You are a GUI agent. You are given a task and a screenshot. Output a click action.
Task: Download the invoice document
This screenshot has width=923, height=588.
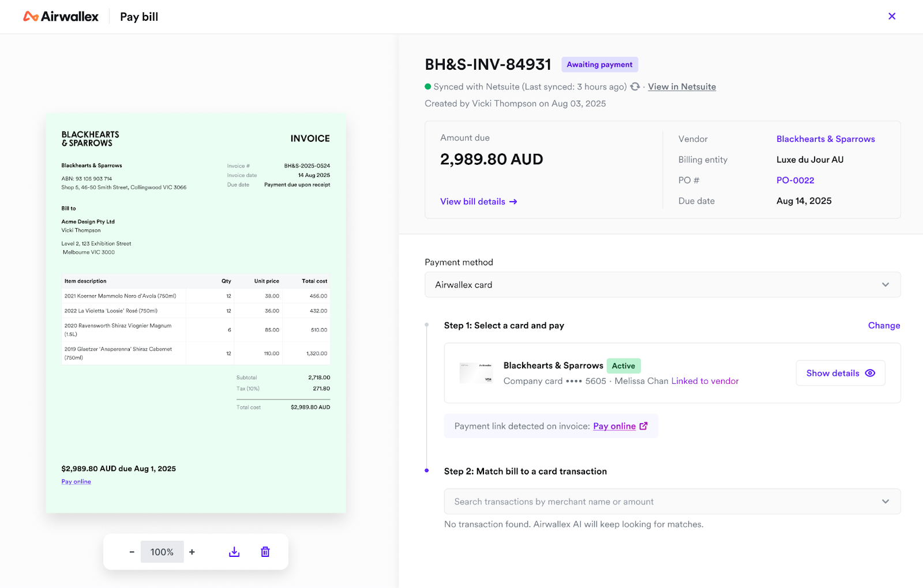point(234,552)
